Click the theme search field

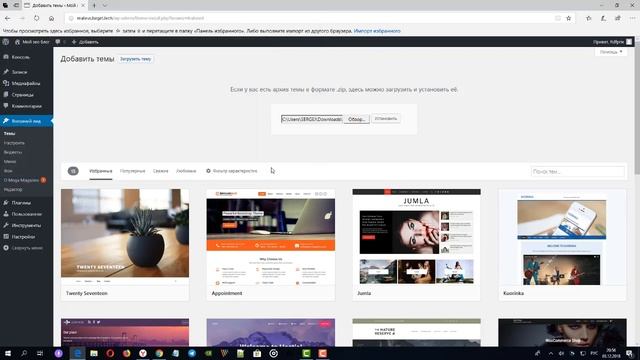[x=578, y=171]
